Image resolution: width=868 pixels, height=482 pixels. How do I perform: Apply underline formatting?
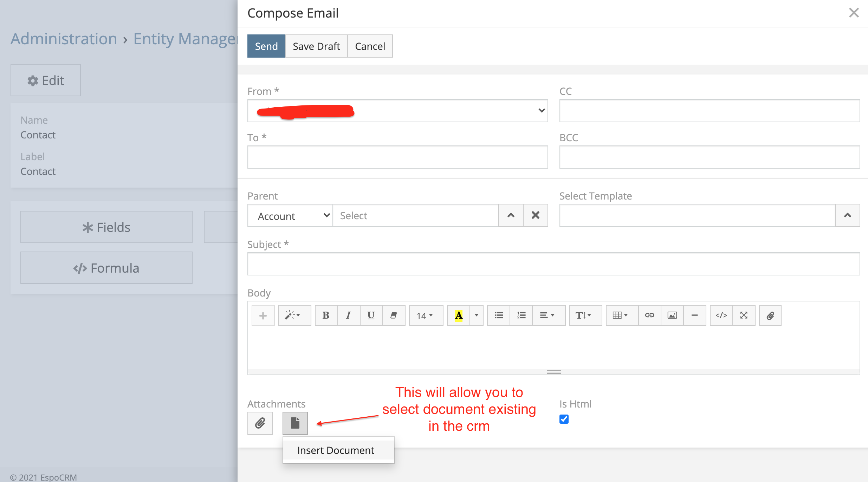pos(371,315)
